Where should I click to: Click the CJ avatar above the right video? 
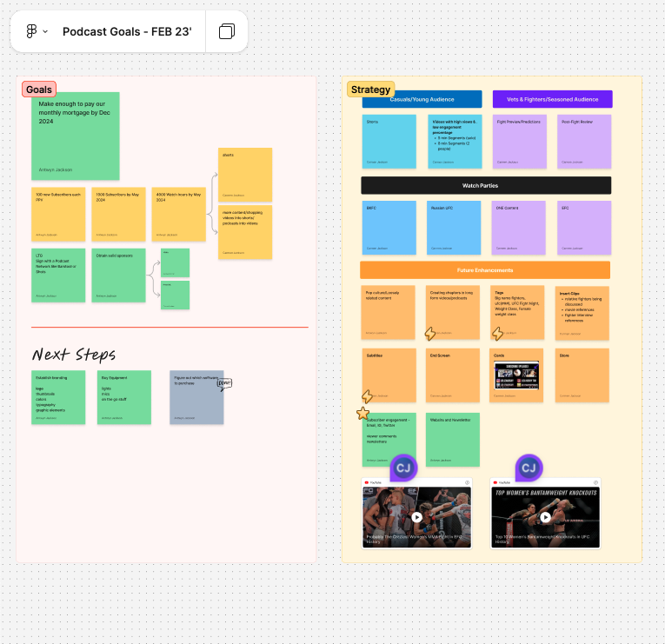coord(529,468)
